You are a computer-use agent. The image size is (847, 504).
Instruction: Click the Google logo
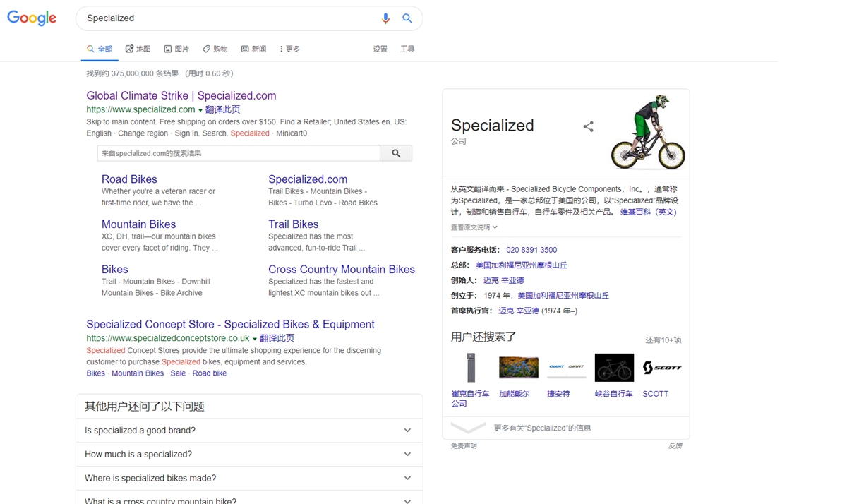point(32,18)
